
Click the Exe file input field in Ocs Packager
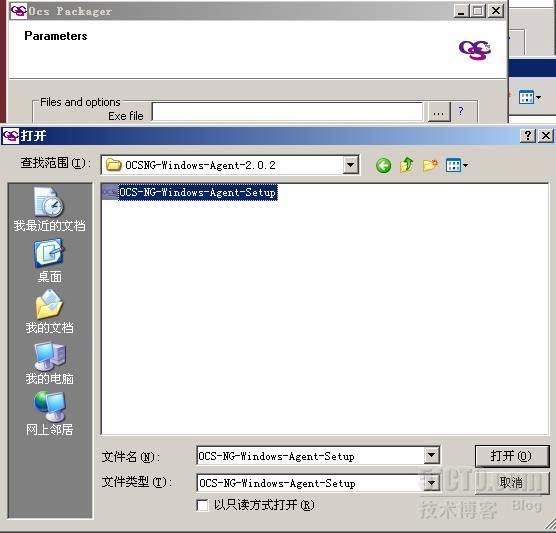click(288, 113)
